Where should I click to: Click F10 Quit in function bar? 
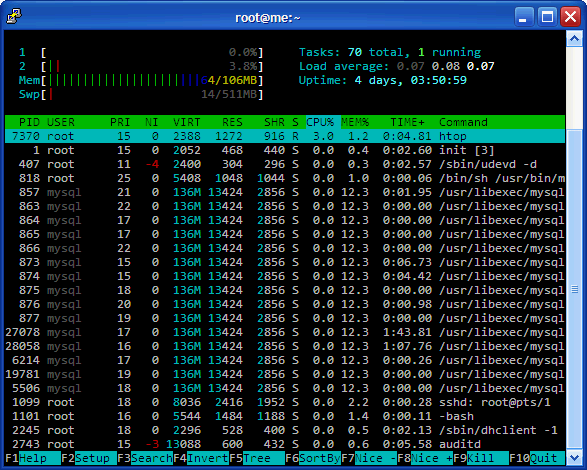tap(537, 458)
